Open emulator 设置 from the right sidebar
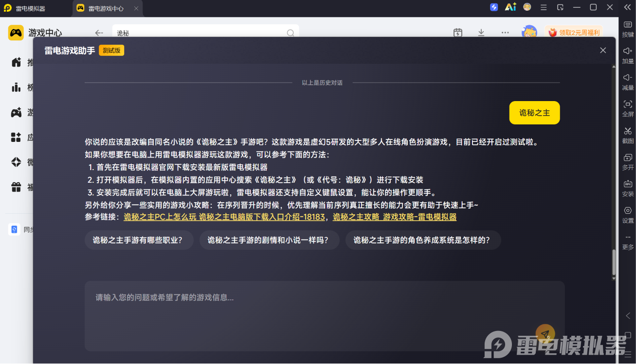This screenshot has width=636, height=364. [628, 210]
